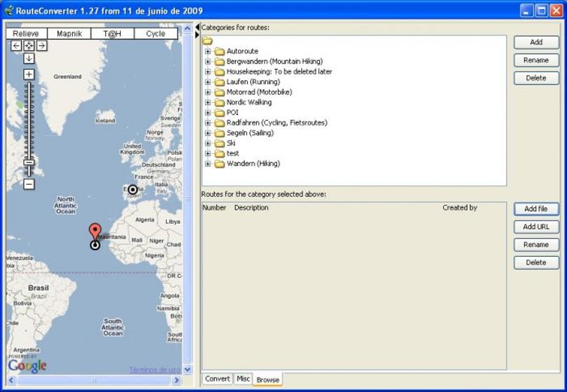Switch the map to Mapnik layer
The height and width of the screenshot is (392, 567).
69,33
